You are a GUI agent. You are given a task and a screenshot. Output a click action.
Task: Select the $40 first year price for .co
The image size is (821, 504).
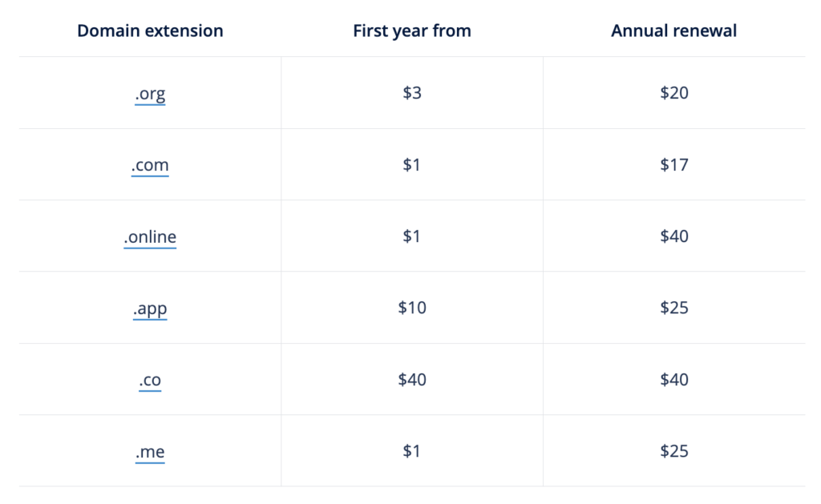[x=412, y=380]
